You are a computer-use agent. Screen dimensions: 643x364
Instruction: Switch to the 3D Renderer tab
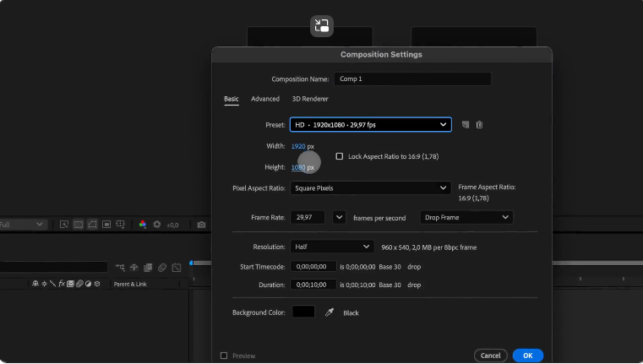(310, 99)
